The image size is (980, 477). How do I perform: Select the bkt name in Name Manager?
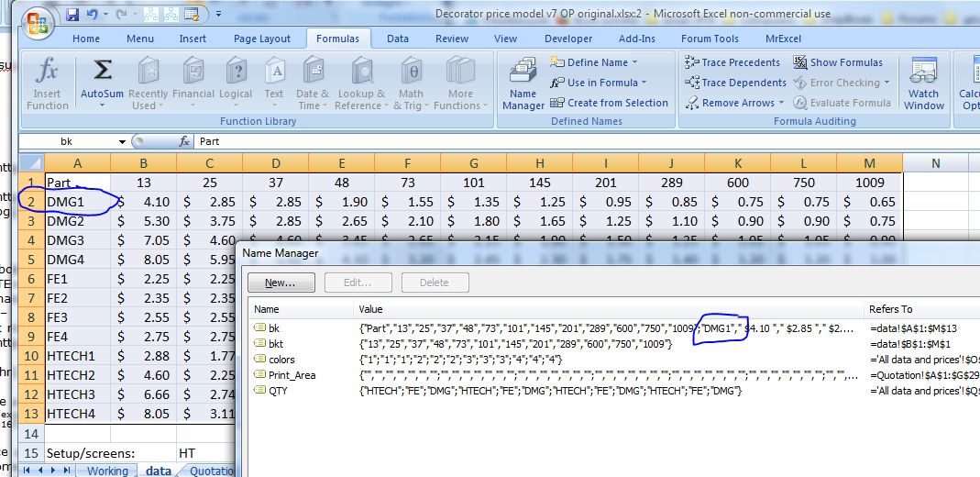276,344
